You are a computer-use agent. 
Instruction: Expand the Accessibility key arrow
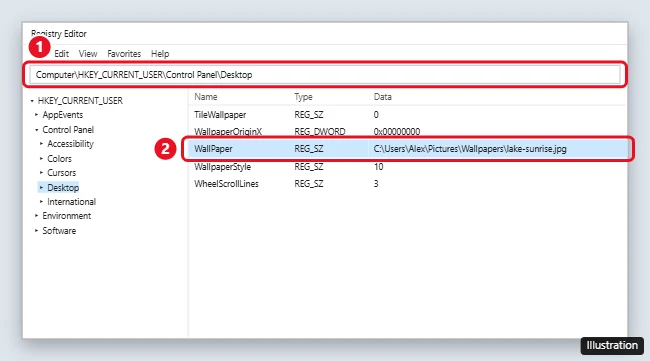41,144
